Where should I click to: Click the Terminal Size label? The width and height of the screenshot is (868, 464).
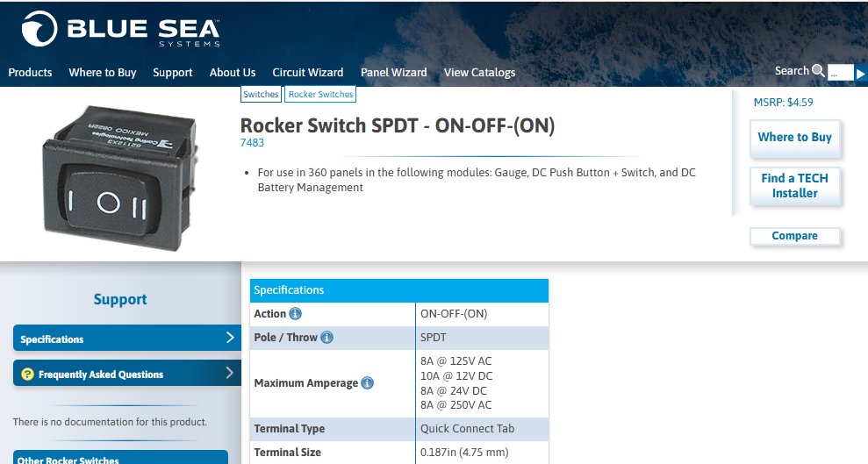(x=287, y=453)
